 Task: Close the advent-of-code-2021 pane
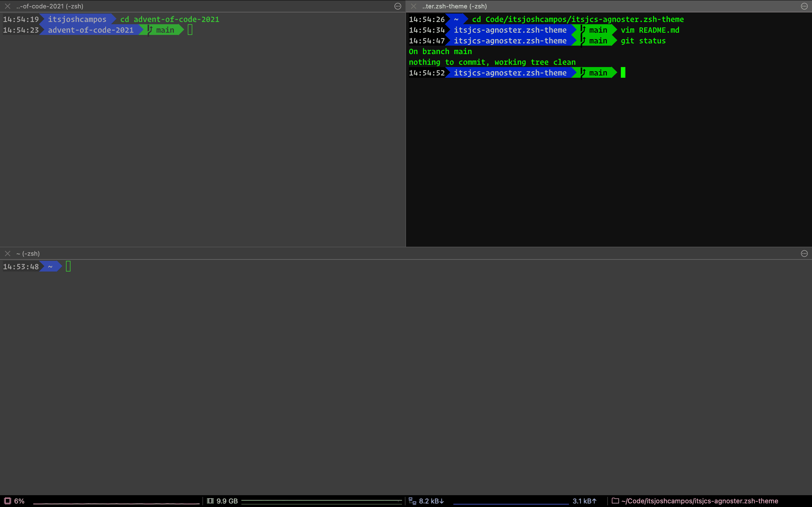point(7,6)
